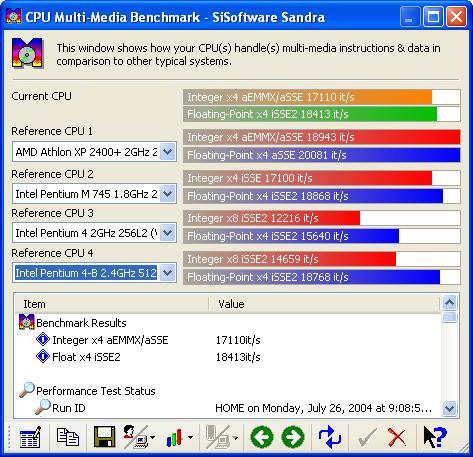Screen dimensions: 473x457
Task: Select the Intel Pentium 4-B 2.4GHz combo box
Action: click(94, 273)
